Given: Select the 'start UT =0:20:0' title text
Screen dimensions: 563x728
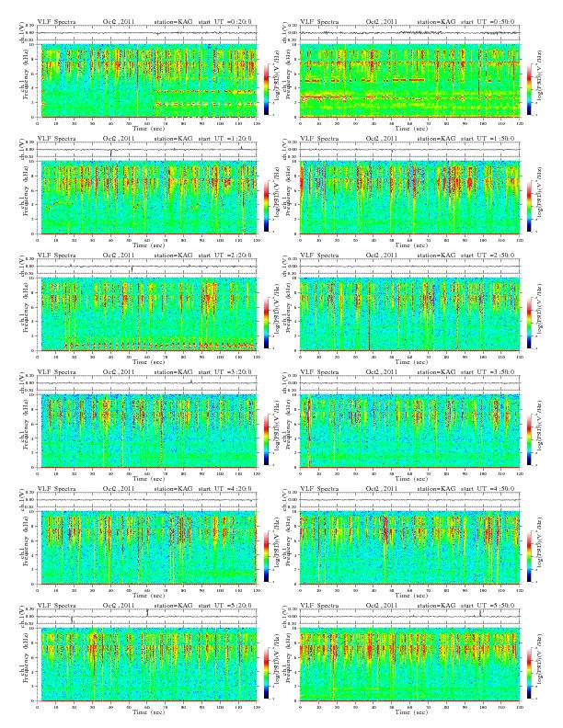Looking at the screenshot, I should pos(224,22).
